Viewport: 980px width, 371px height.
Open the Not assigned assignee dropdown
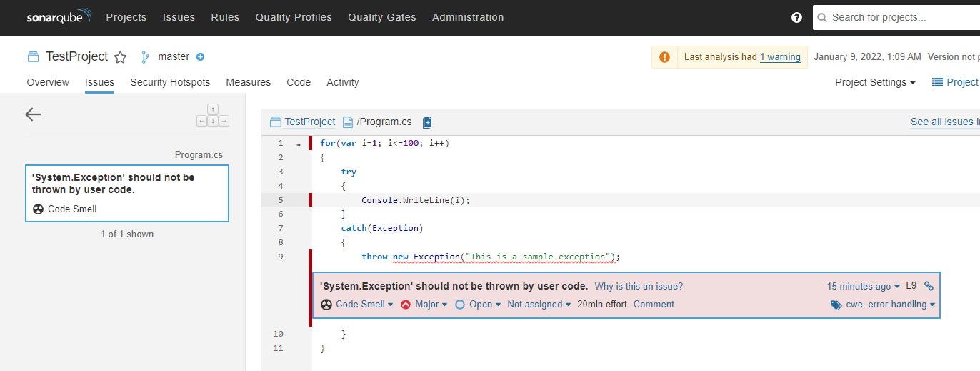[539, 305]
